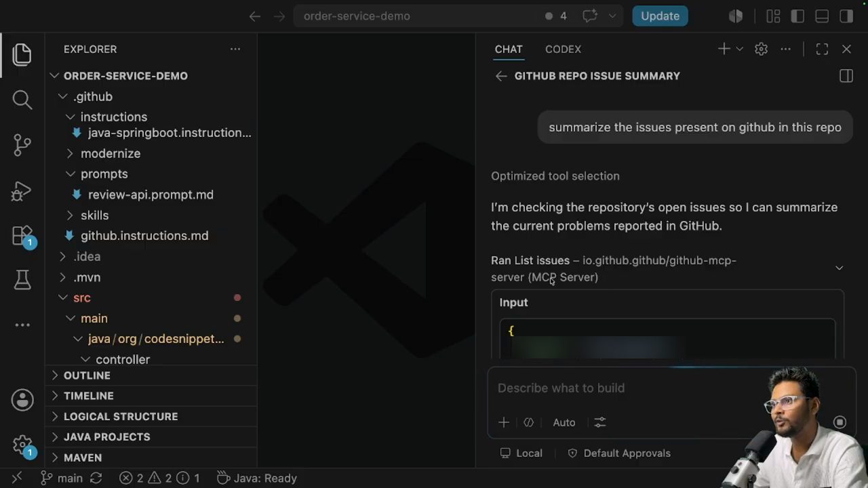Viewport: 868px width, 488px height.
Task: Open the Search view in activity bar
Action: click(x=22, y=100)
